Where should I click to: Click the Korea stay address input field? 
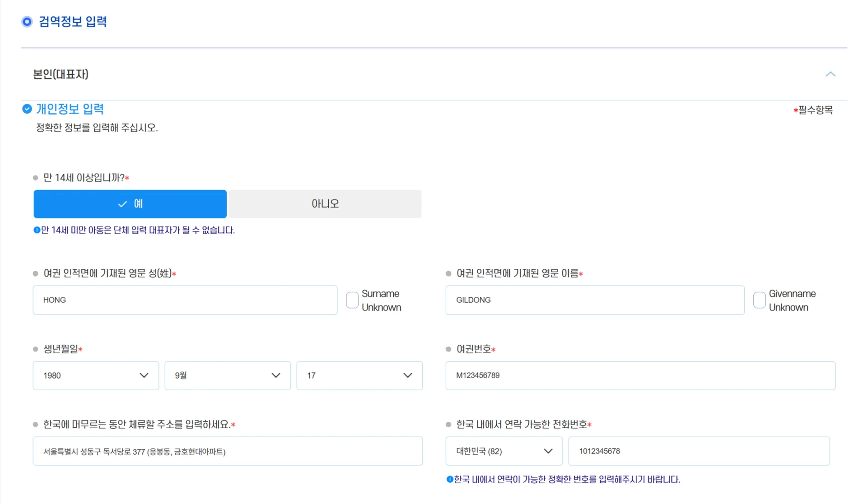tap(228, 451)
